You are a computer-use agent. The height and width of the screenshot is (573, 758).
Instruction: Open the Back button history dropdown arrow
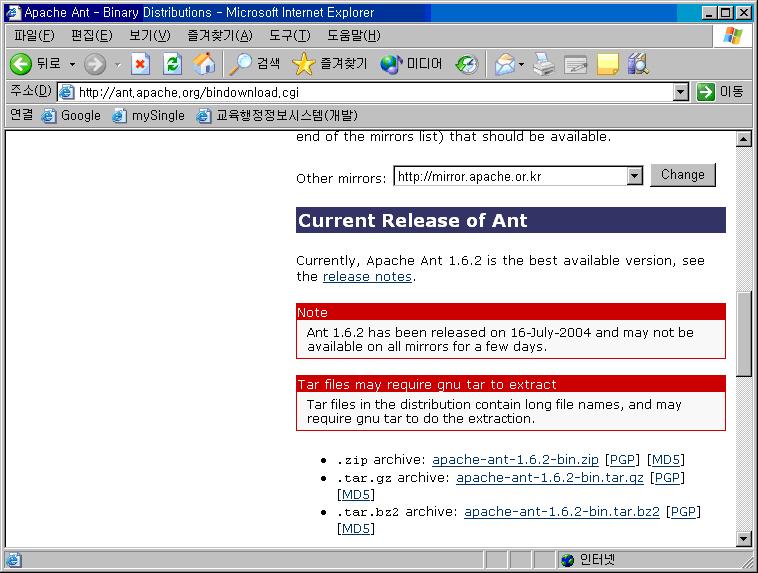(x=72, y=64)
